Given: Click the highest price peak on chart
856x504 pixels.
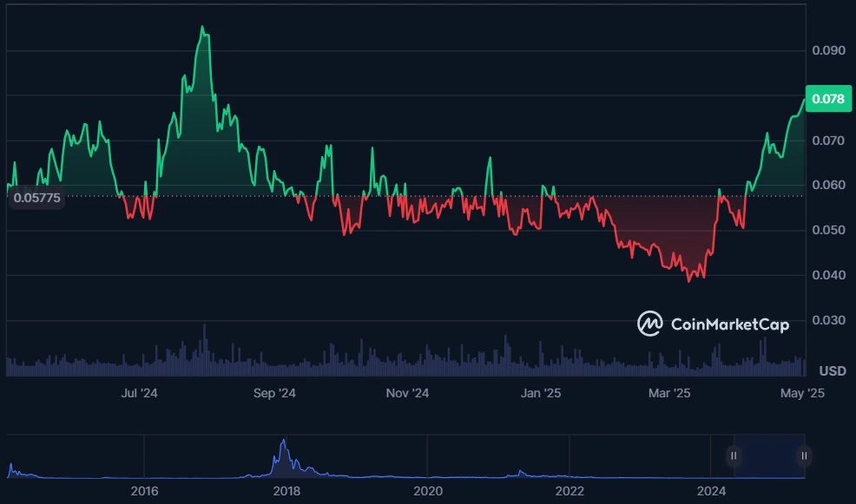Looking at the screenshot, I should [x=202, y=27].
